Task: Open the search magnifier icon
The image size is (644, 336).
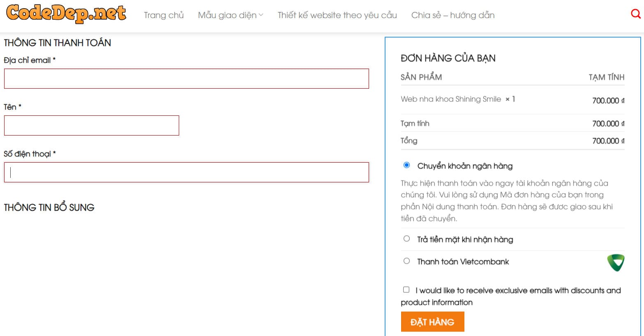Action: [x=635, y=14]
